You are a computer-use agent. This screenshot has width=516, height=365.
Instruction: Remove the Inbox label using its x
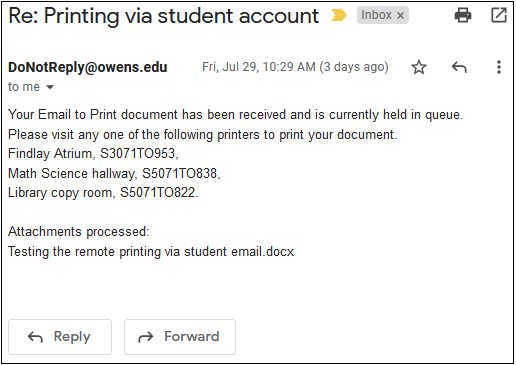(400, 15)
